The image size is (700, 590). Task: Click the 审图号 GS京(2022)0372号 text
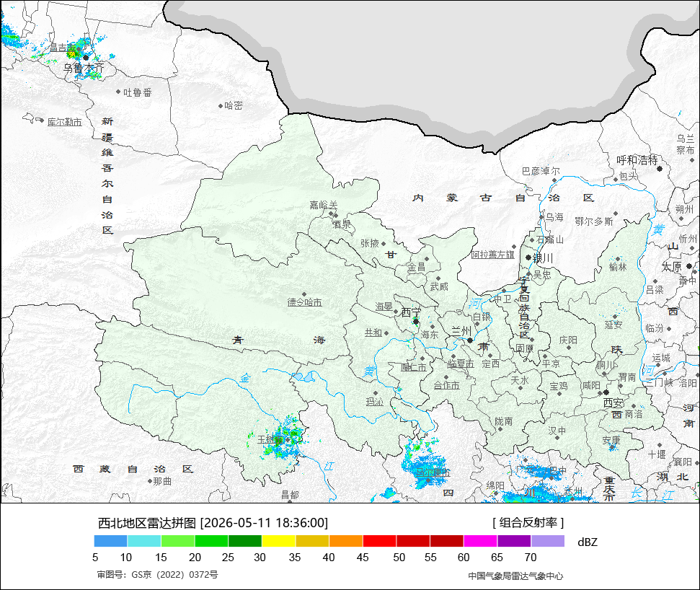point(158,574)
